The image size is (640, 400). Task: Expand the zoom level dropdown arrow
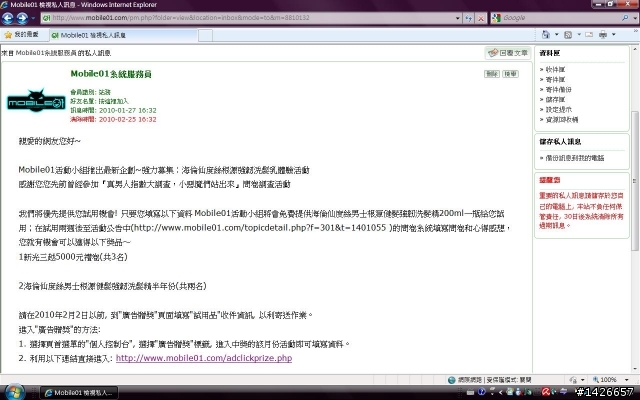point(627,380)
